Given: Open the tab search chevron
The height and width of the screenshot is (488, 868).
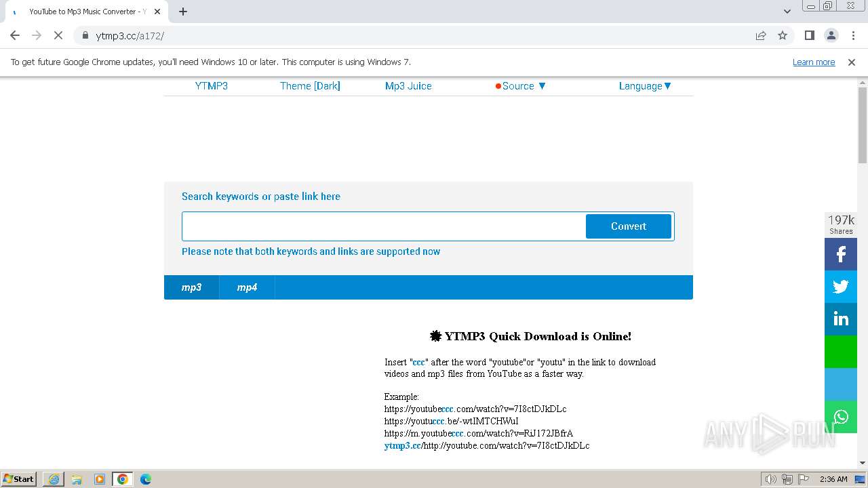Looking at the screenshot, I should (x=787, y=12).
